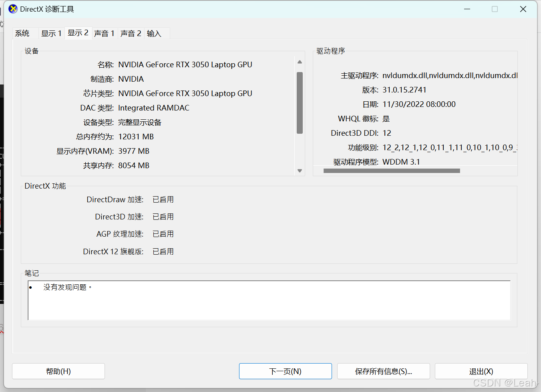Click the 驱动程序模型 label
Viewport: 541px width, 392px height.
(356, 162)
